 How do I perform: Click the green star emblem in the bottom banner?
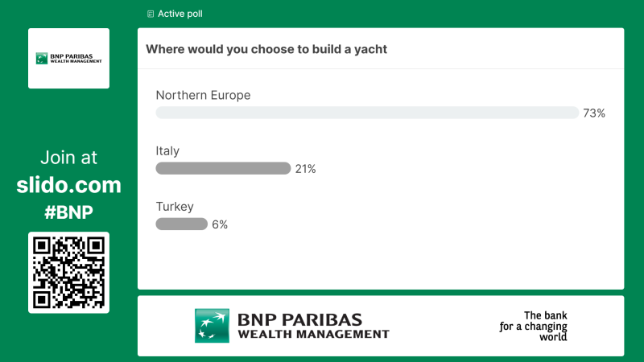[x=212, y=325]
